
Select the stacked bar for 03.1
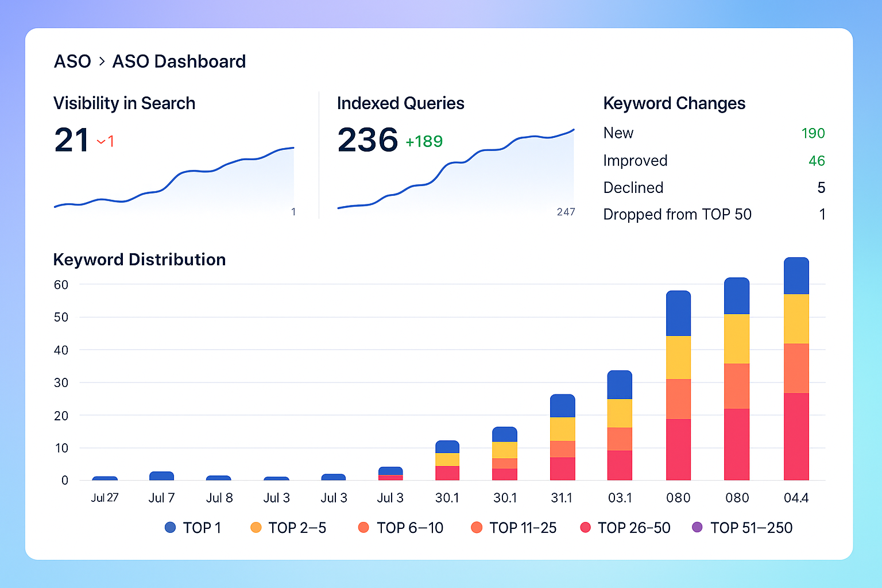coord(620,425)
